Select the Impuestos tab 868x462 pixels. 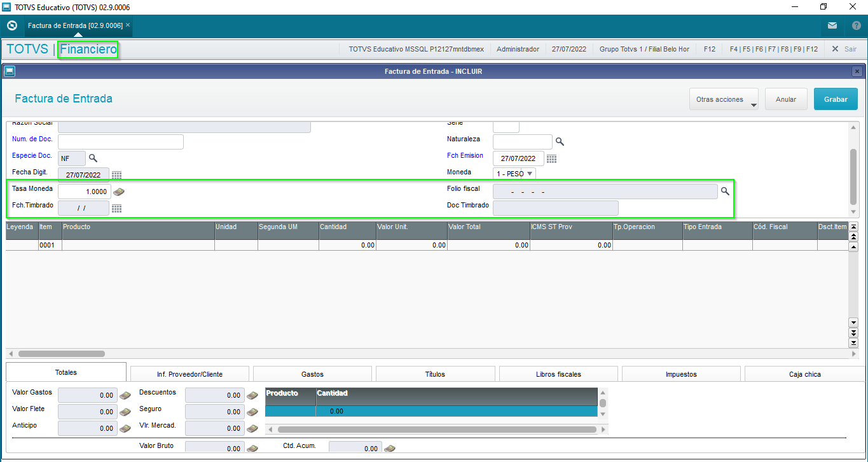point(681,374)
